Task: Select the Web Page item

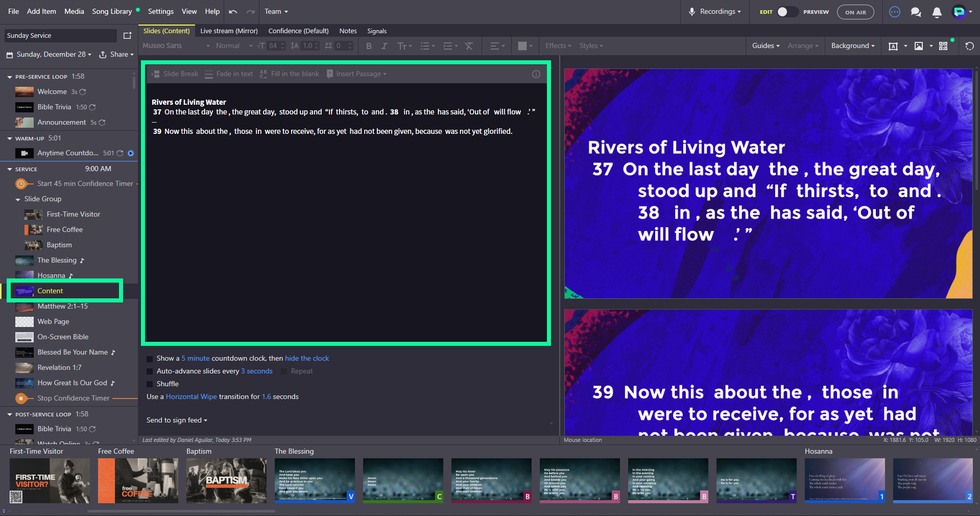Action: point(53,322)
